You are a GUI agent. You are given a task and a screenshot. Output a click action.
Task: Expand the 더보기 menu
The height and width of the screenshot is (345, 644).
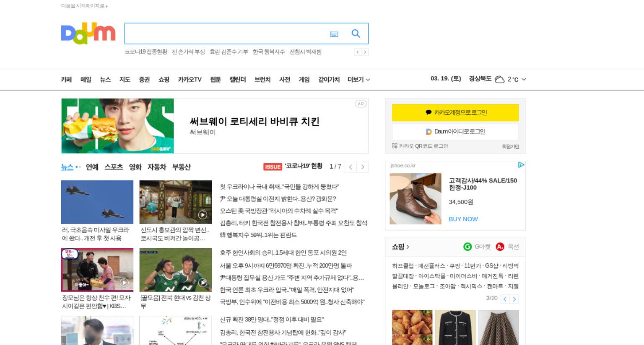tap(358, 80)
